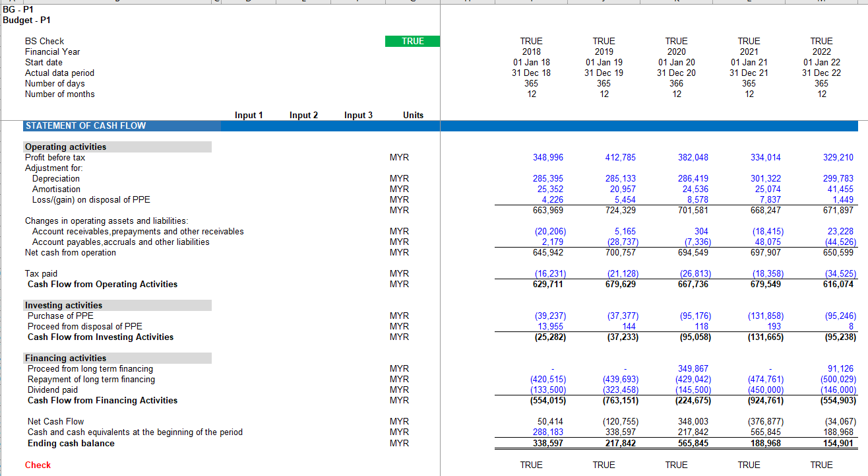Select Depreciation value 301,322

click(x=766, y=178)
